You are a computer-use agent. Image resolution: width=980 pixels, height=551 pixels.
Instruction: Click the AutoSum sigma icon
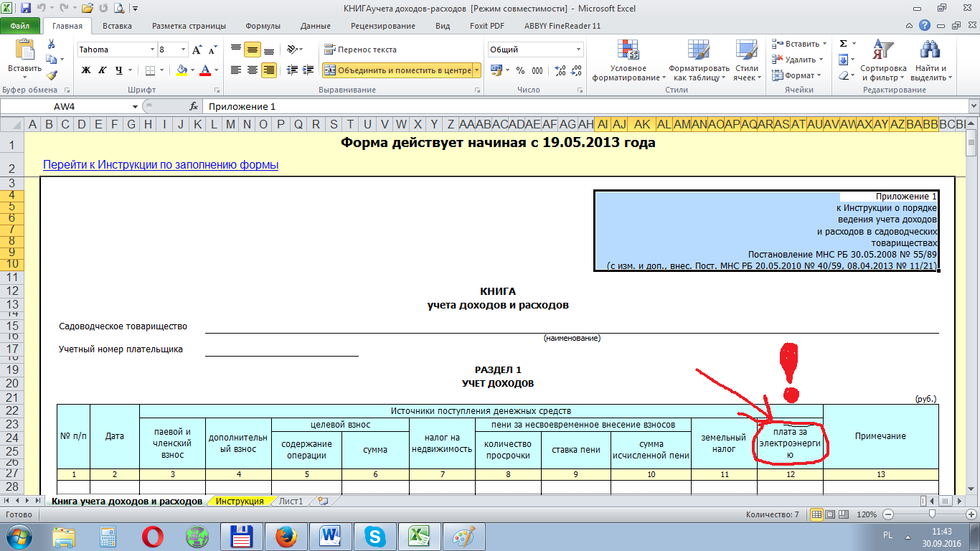point(844,44)
